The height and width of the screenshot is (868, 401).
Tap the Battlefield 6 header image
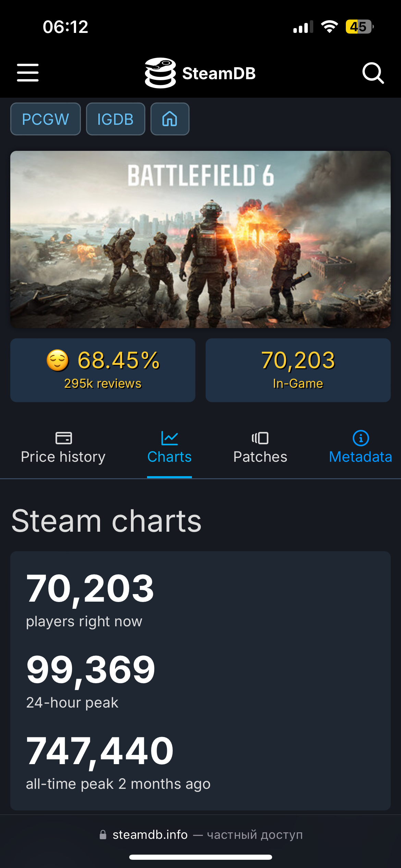coord(200,239)
